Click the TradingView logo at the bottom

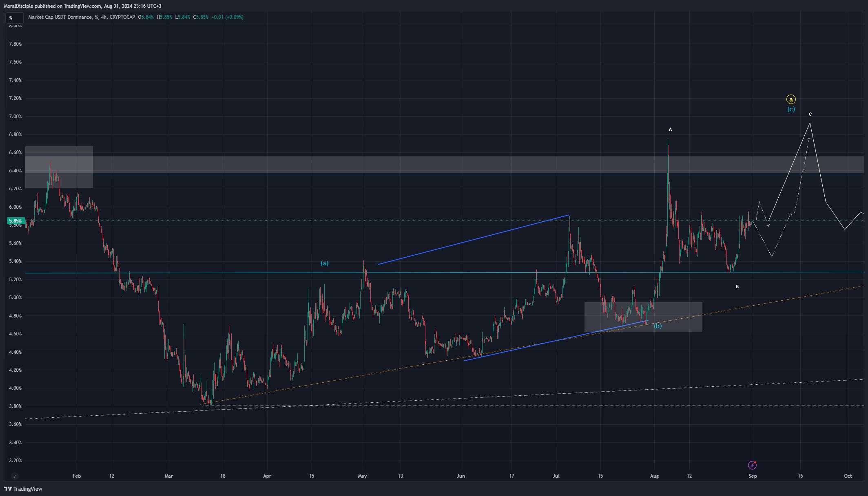tap(23, 489)
